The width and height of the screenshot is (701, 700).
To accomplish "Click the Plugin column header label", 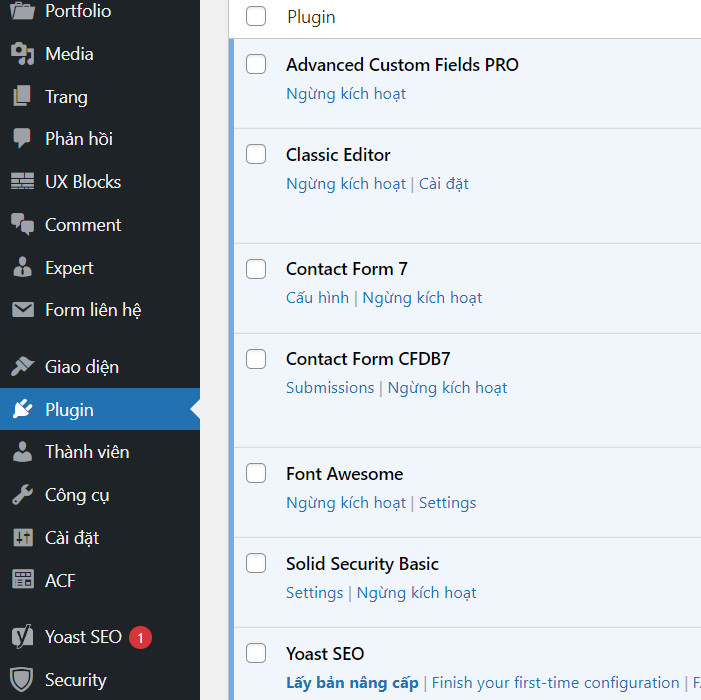I will click(x=311, y=17).
